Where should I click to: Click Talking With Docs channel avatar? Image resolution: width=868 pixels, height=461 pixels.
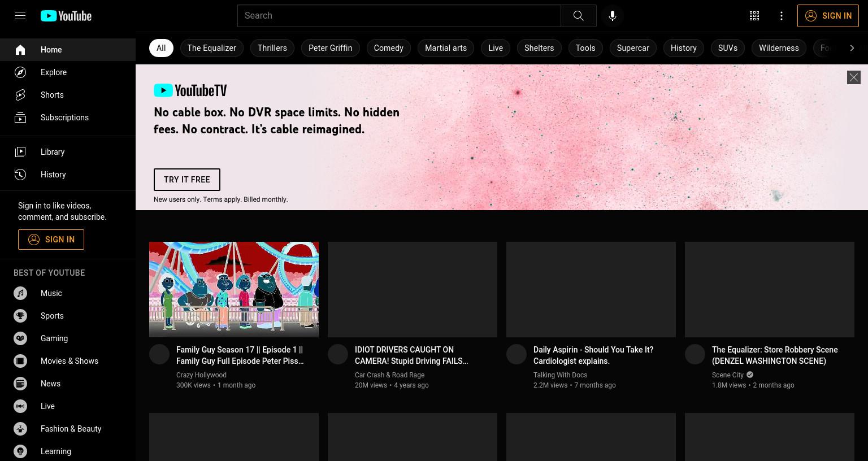click(x=517, y=354)
